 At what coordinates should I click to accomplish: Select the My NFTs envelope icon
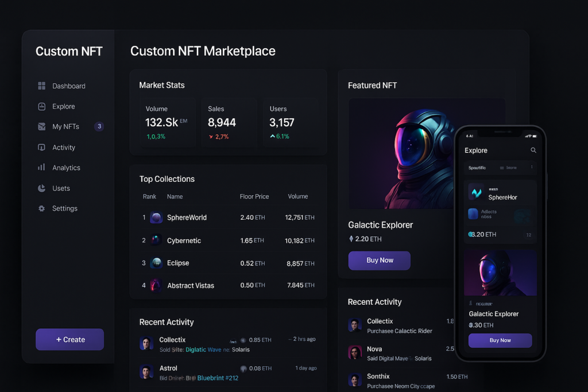pyautogui.click(x=41, y=126)
